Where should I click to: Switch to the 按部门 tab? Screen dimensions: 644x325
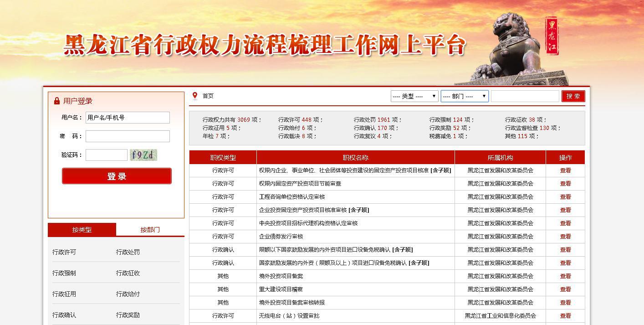[x=150, y=230]
